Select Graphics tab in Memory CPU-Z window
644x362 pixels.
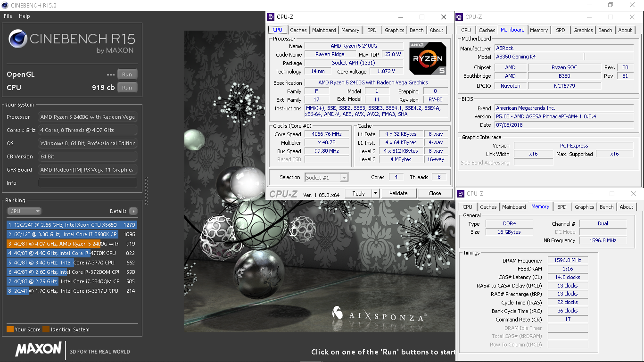[x=585, y=207]
